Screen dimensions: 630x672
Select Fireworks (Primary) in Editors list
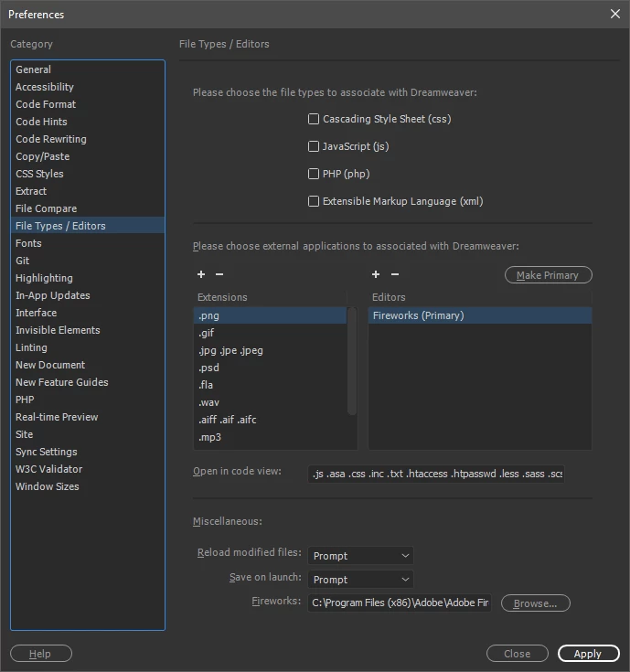coord(480,315)
